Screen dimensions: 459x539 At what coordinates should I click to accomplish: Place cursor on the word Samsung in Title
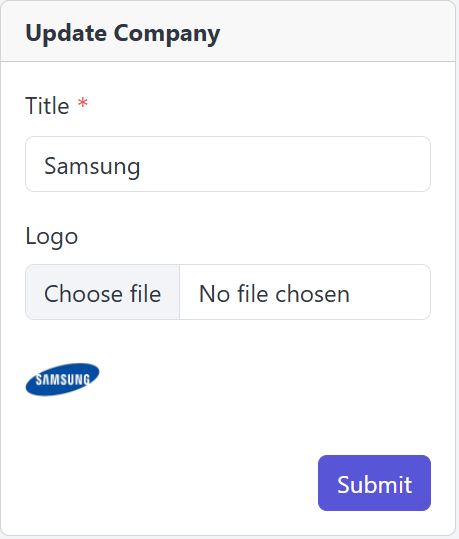click(92, 166)
